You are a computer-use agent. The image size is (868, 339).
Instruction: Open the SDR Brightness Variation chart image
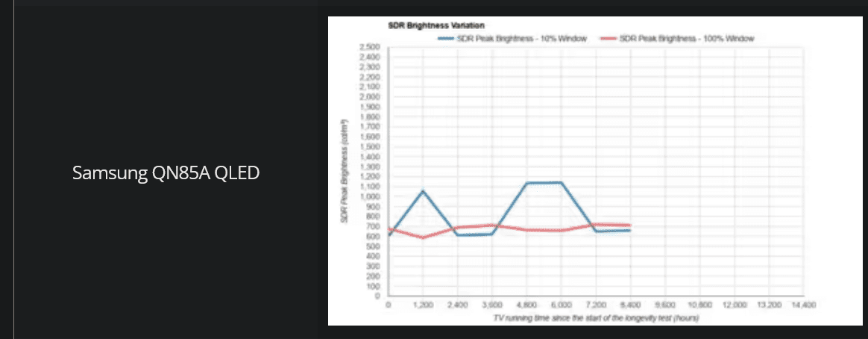coord(595,170)
